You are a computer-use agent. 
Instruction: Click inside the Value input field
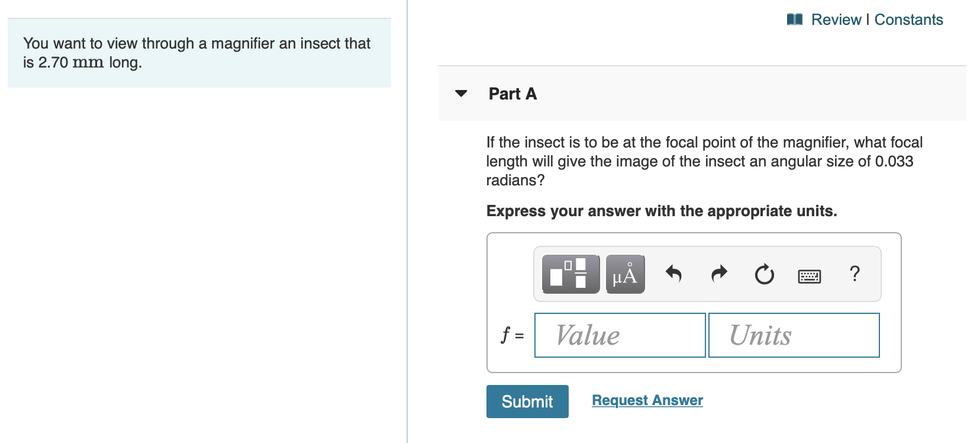[x=620, y=335]
